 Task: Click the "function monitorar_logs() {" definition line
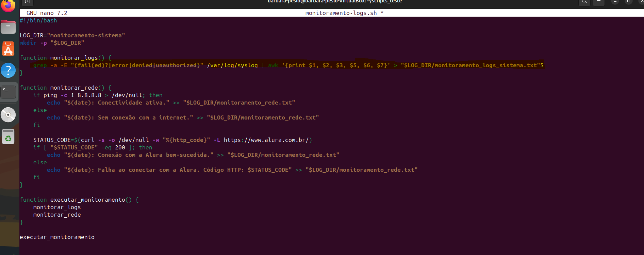[x=66, y=58]
